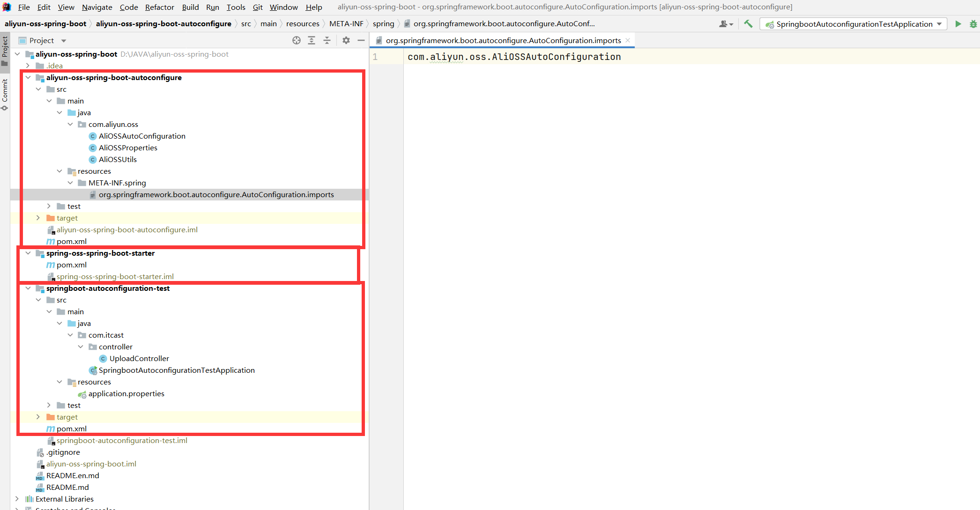Select README.en.md file
This screenshot has width=980, height=510.
(73, 475)
